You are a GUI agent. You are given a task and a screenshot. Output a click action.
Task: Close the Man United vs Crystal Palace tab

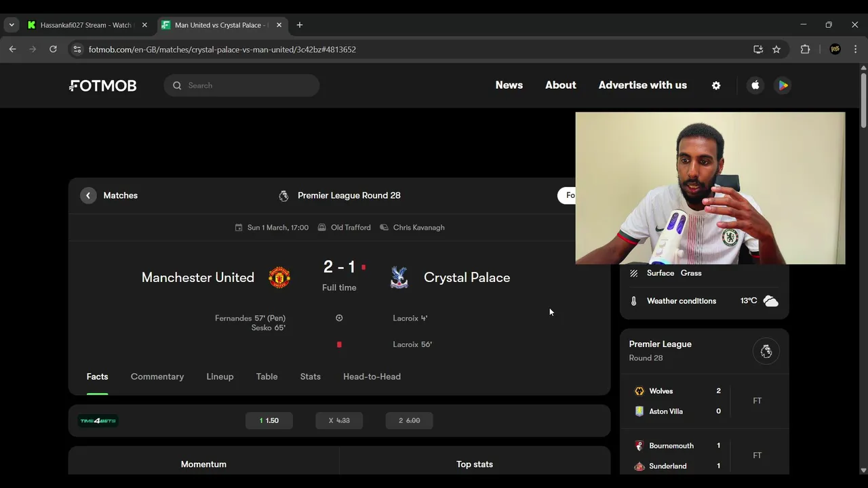279,25
